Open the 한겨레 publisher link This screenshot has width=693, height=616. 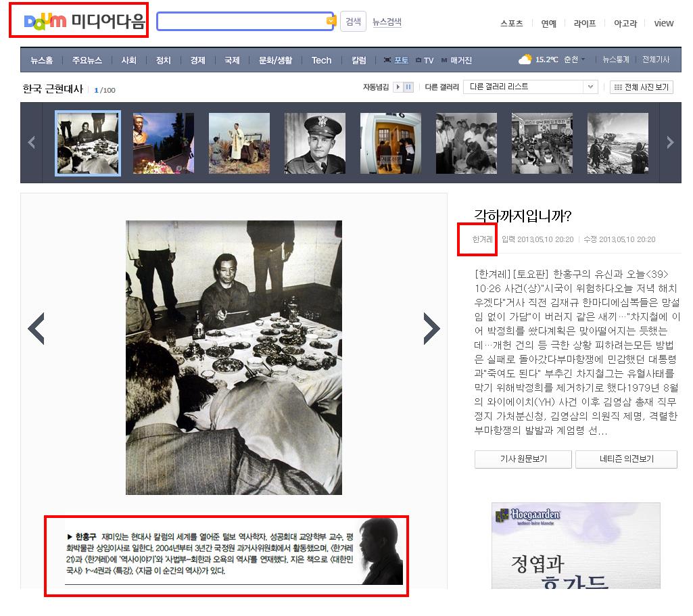[482, 239]
